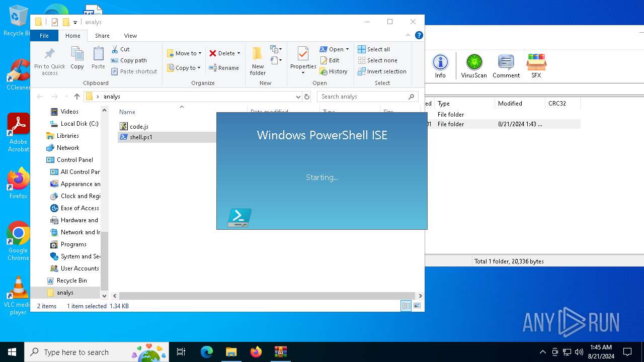Select Videos in the navigation pane
The width and height of the screenshot is (644, 362).
point(69,112)
